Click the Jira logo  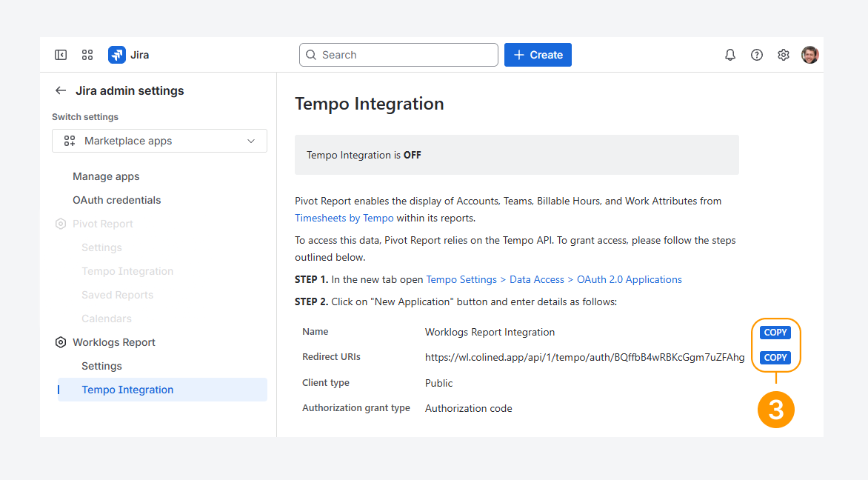point(117,55)
